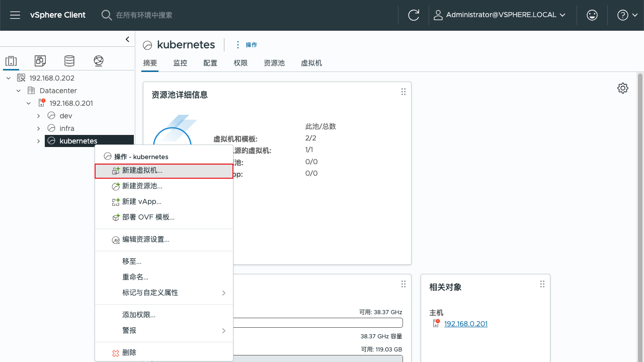Screen dimensions: 644x362
Task: Open 标记与自定义属性 submenu
Action: [x=164, y=293]
